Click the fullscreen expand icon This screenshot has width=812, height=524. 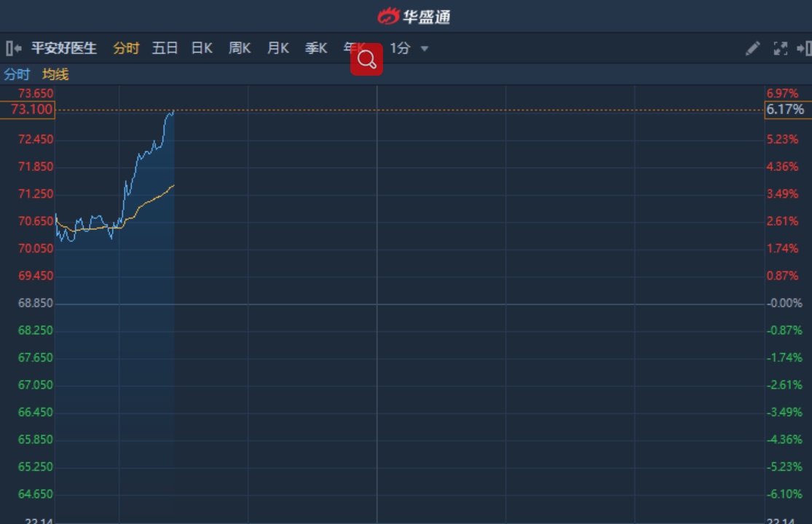point(780,49)
